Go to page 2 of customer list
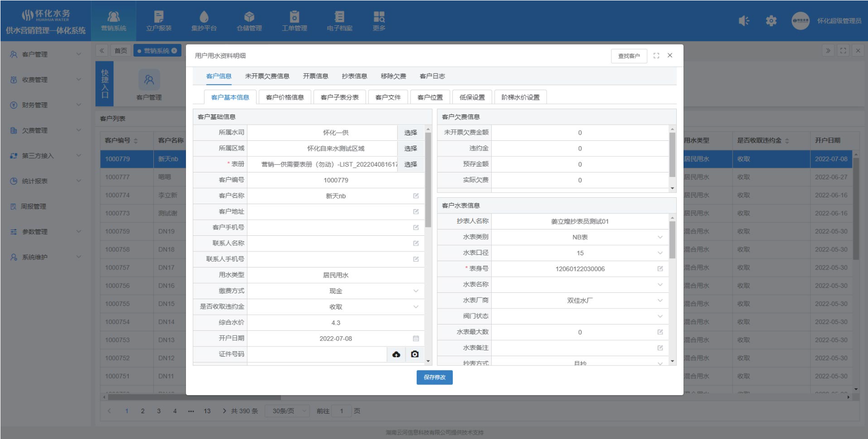This screenshot has height=439, width=868. pos(143,411)
